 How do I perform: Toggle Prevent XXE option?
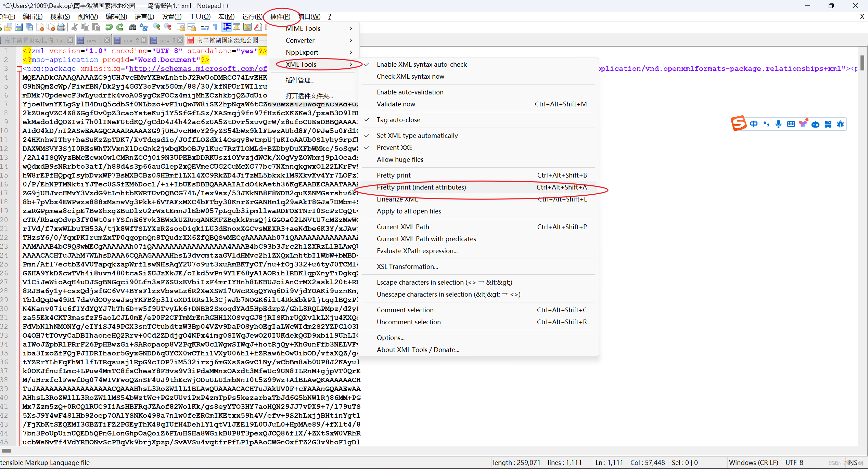[x=394, y=147]
